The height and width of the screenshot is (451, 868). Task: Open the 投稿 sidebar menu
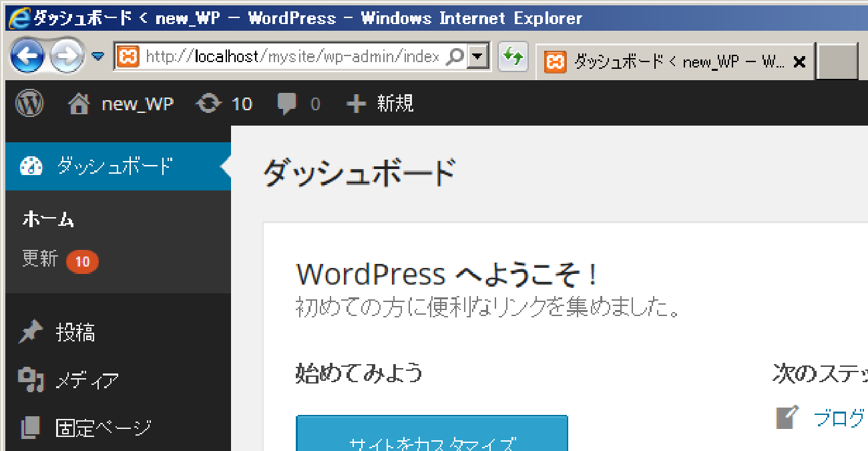point(75,332)
